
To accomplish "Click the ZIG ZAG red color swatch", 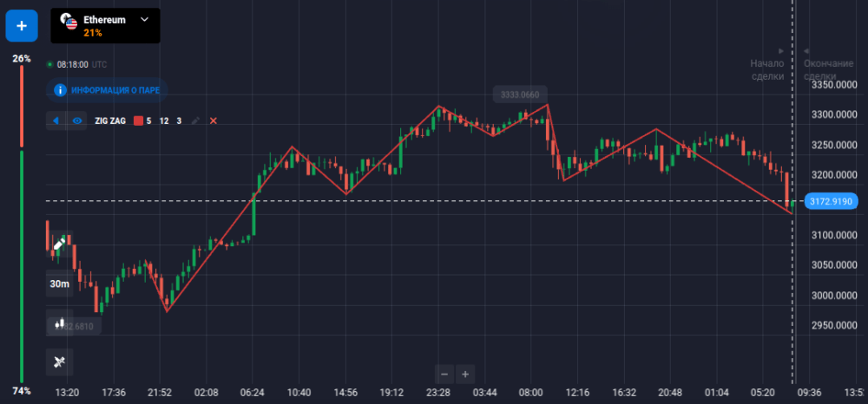I will (137, 121).
